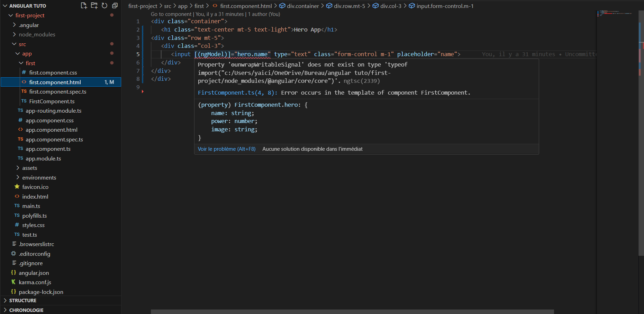Image resolution: width=644 pixels, height=314 pixels.
Task: Open angular.json file
Action: point(34,273)
